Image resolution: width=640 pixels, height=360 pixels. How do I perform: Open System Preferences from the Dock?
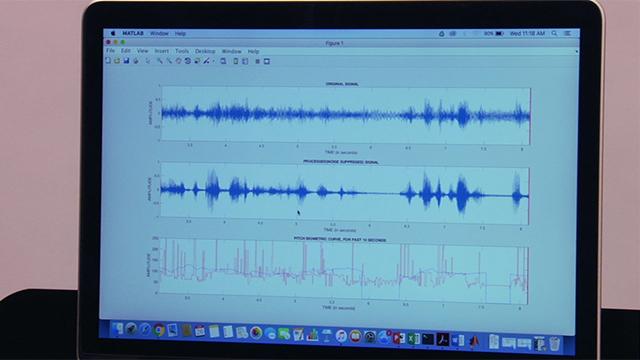click(370, 338)
